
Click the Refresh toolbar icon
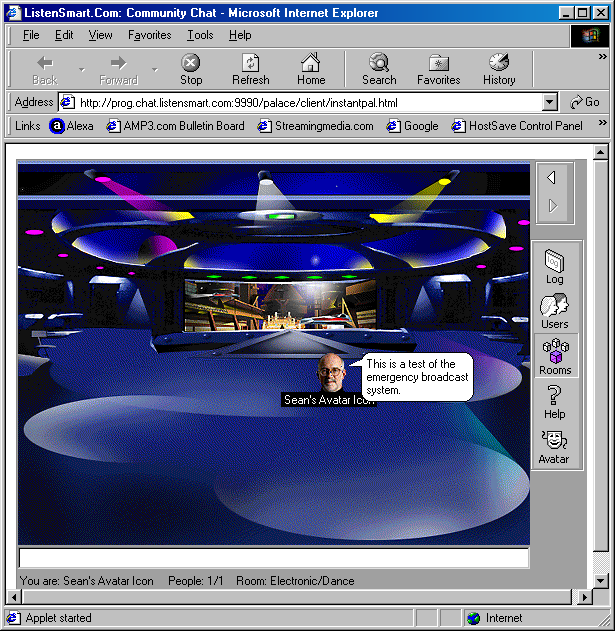pyautogui.click(x=250, y=69)
